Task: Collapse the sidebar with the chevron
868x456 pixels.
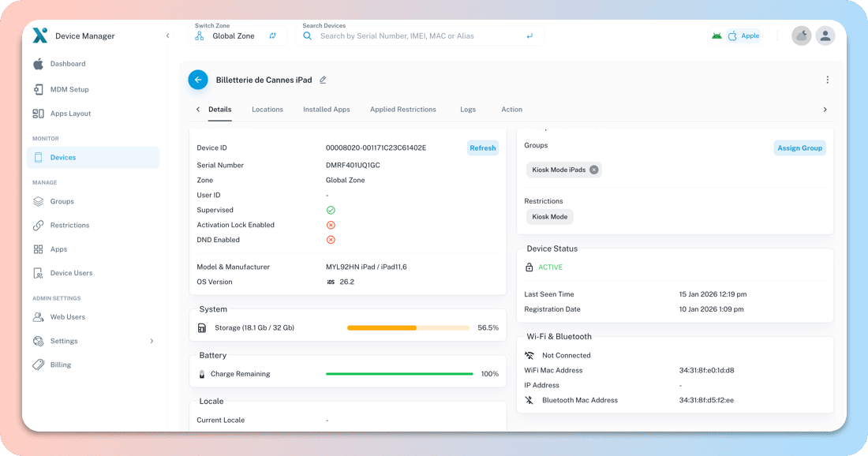Action: pos(167,36)
